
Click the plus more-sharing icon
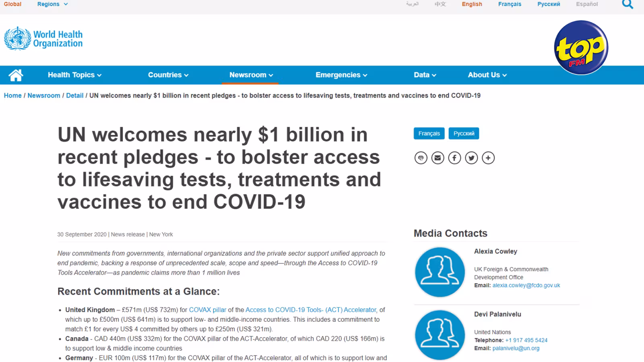point(488,158)
